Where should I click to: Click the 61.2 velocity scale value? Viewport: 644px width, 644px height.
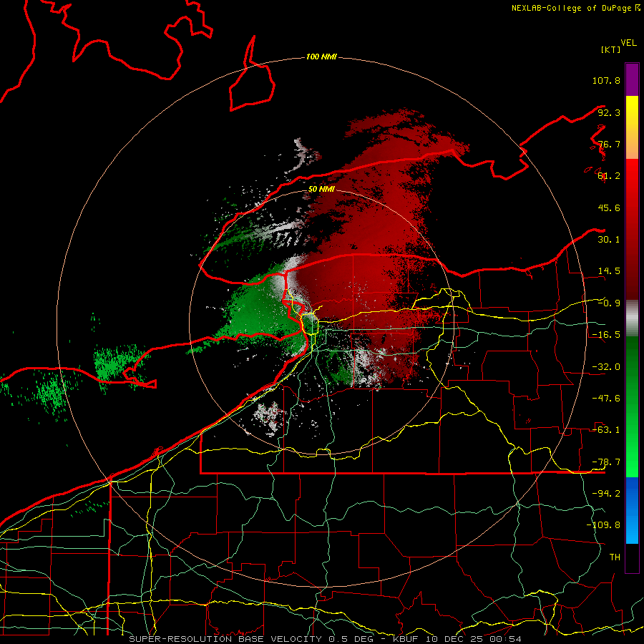click(609, 176)
